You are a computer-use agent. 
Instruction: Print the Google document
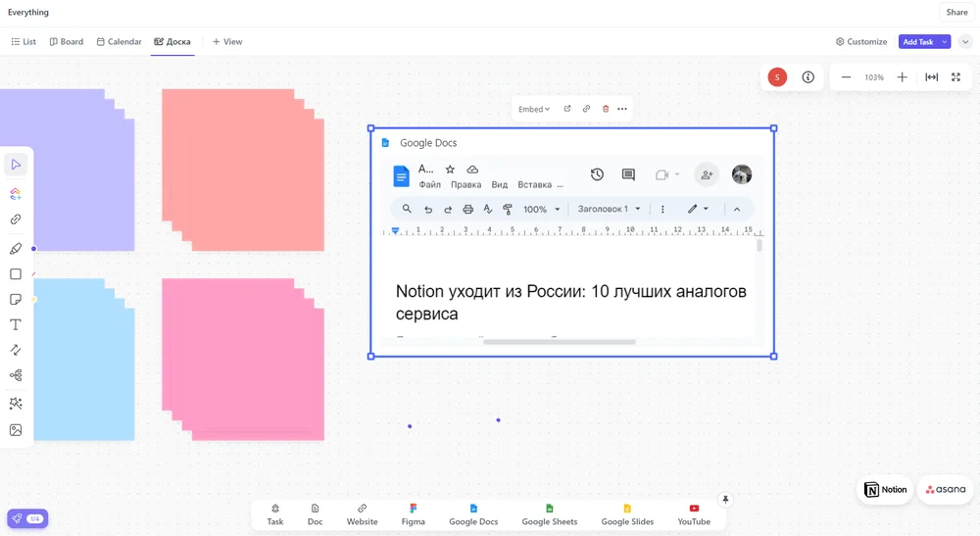tap(467, 210)
